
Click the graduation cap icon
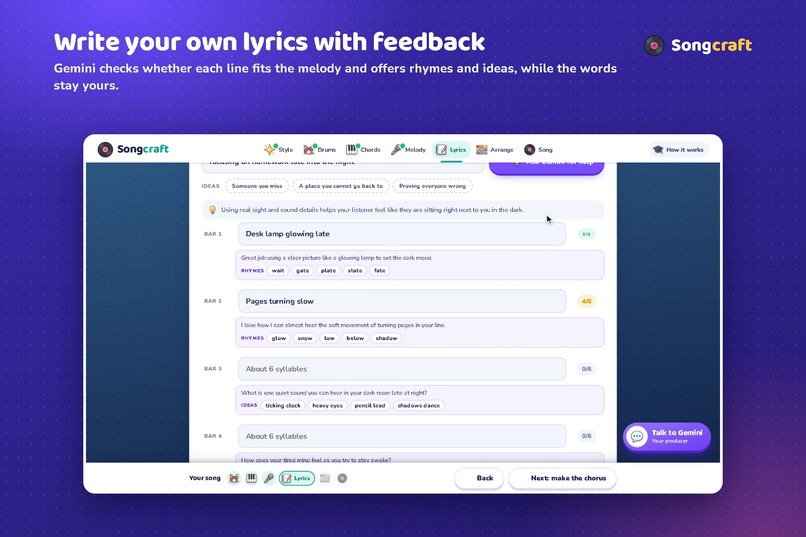point(658,150)
